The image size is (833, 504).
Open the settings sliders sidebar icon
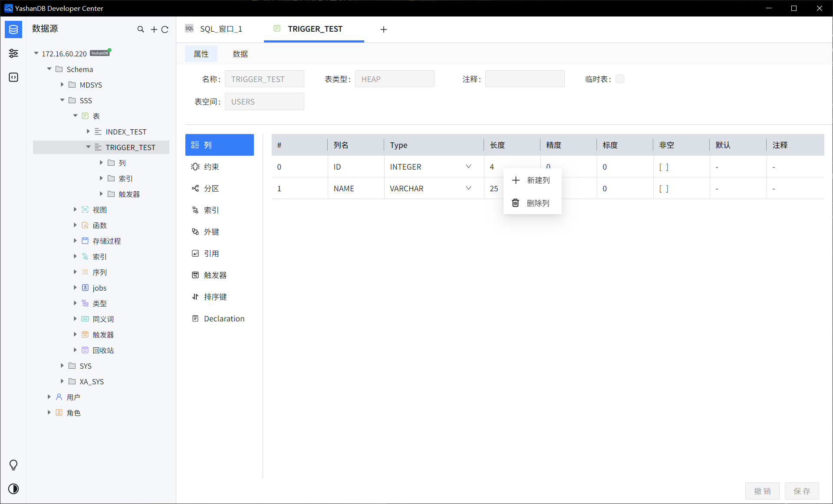click(x=13, y=53)
